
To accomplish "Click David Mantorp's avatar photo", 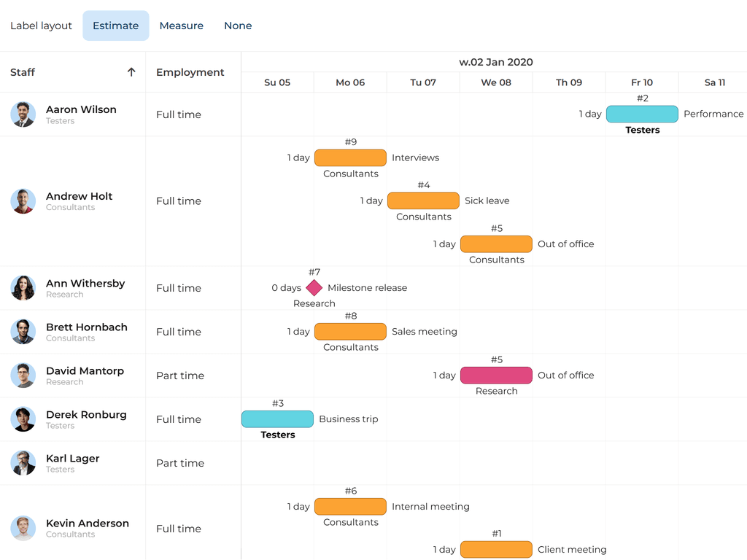I will pyautogui.click(x=23, y=376).
